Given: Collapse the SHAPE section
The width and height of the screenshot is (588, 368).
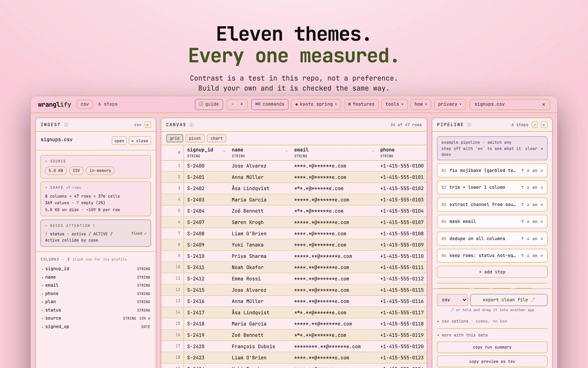Looking at the screenshot, I should (63, 187).
